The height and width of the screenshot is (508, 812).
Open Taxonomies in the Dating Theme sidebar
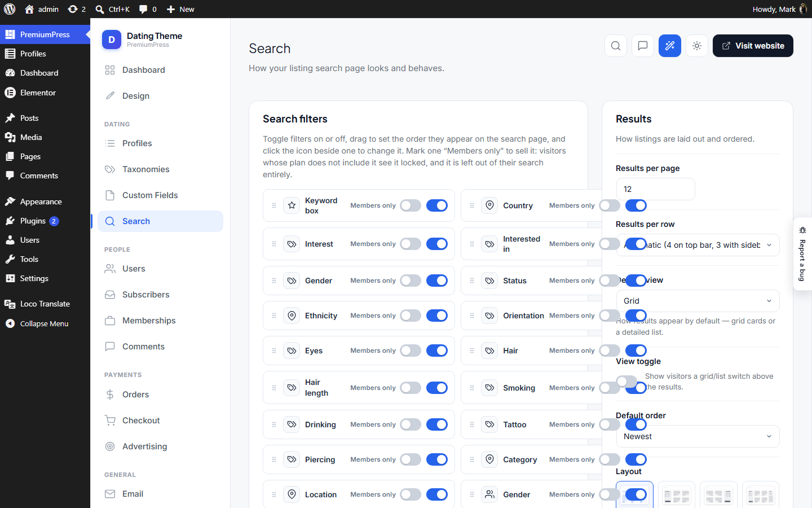click(x=161, y=169)
